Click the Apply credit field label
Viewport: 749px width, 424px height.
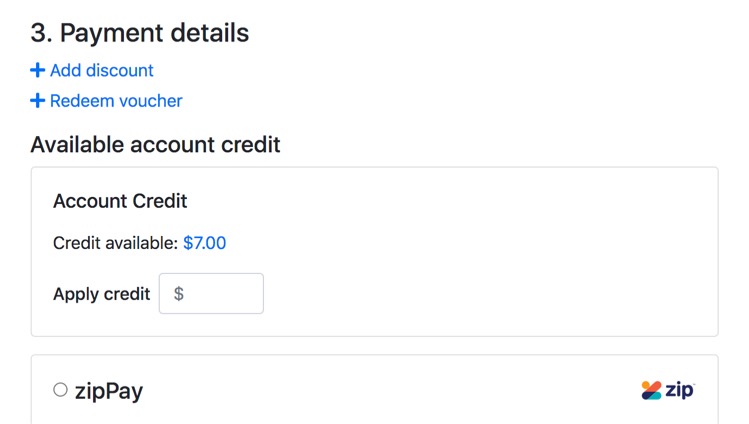(101, 294)
